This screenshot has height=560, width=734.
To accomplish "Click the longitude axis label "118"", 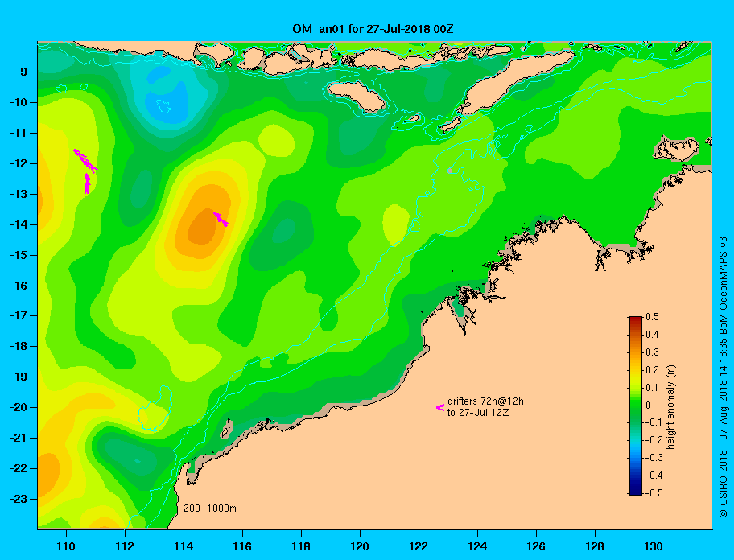I will (301, 546).
